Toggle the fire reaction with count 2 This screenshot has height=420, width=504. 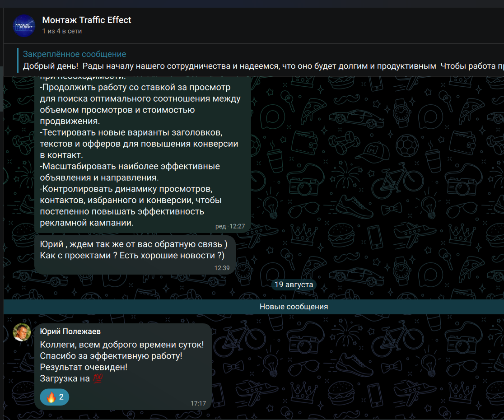pos(54,397)
